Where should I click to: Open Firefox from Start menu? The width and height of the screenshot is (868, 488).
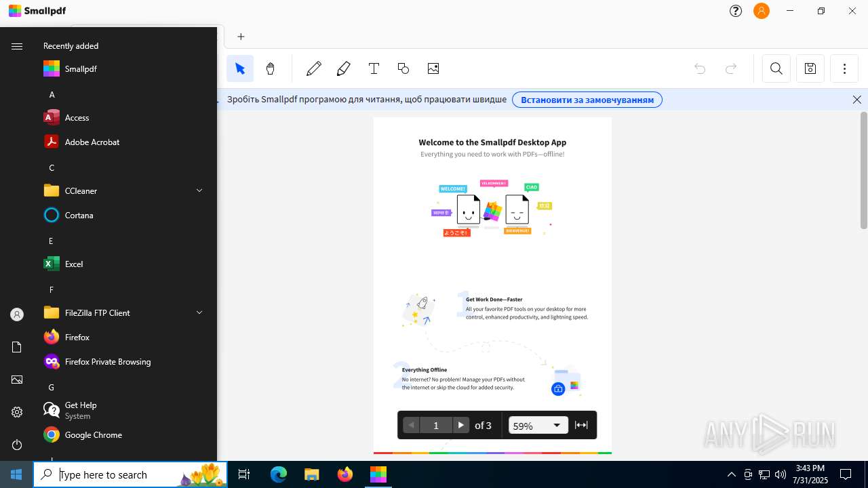[124, 337]
